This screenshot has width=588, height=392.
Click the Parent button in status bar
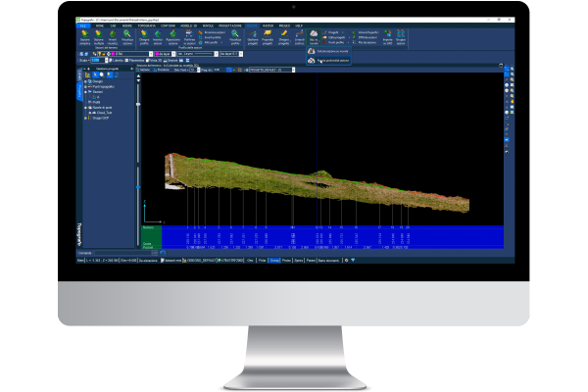(311, 260)
